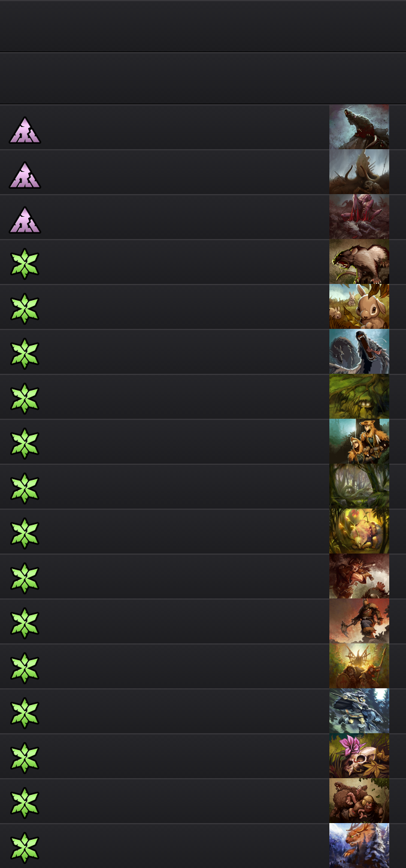Open the skull with pink flower thumbnail

(x=359, y=756)
